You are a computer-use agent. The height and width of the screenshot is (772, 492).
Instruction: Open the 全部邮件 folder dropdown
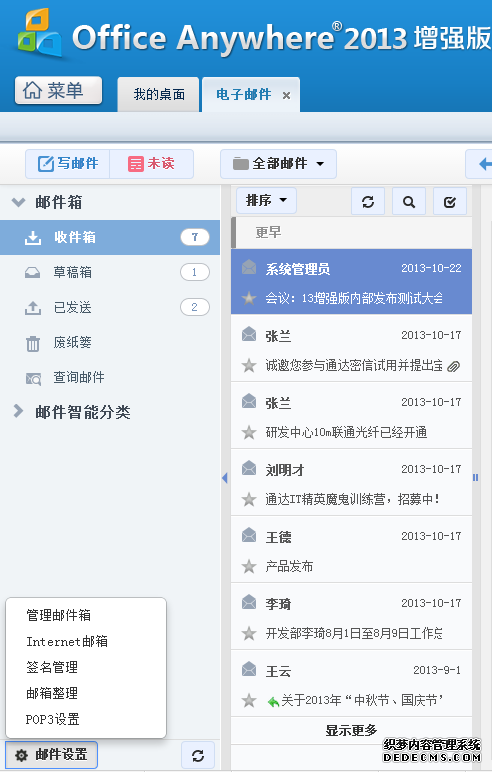click(x=278, y=163)
